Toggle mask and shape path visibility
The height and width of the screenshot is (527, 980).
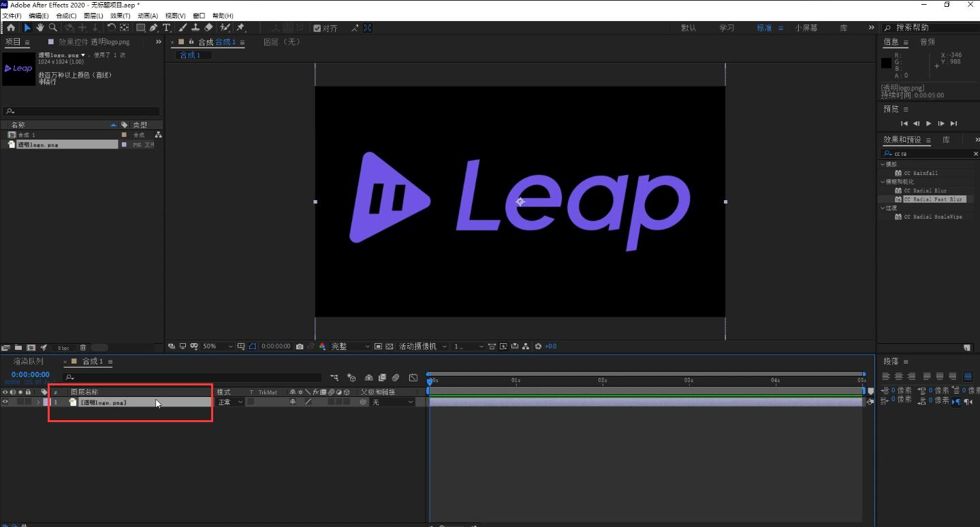click(252, 347)
